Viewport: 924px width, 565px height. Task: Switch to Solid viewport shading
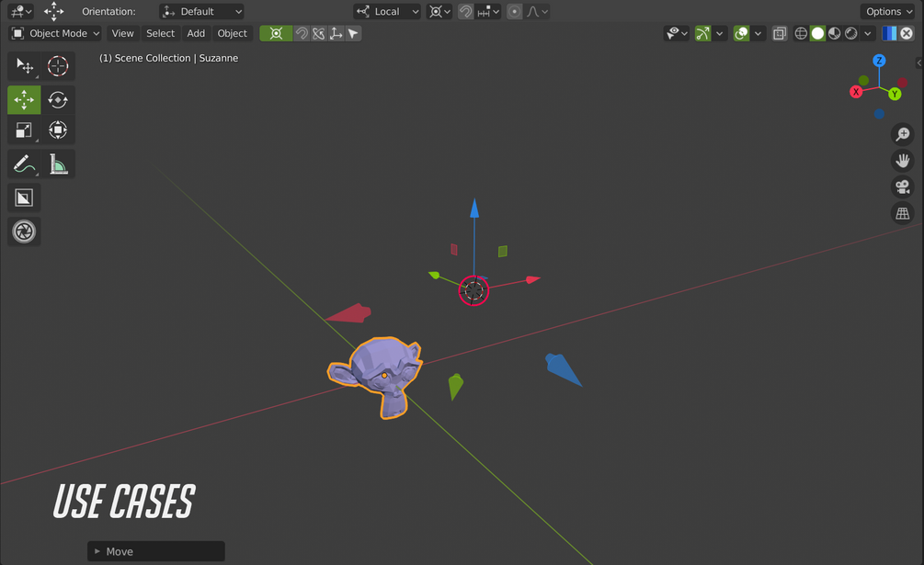pos(817,34)
